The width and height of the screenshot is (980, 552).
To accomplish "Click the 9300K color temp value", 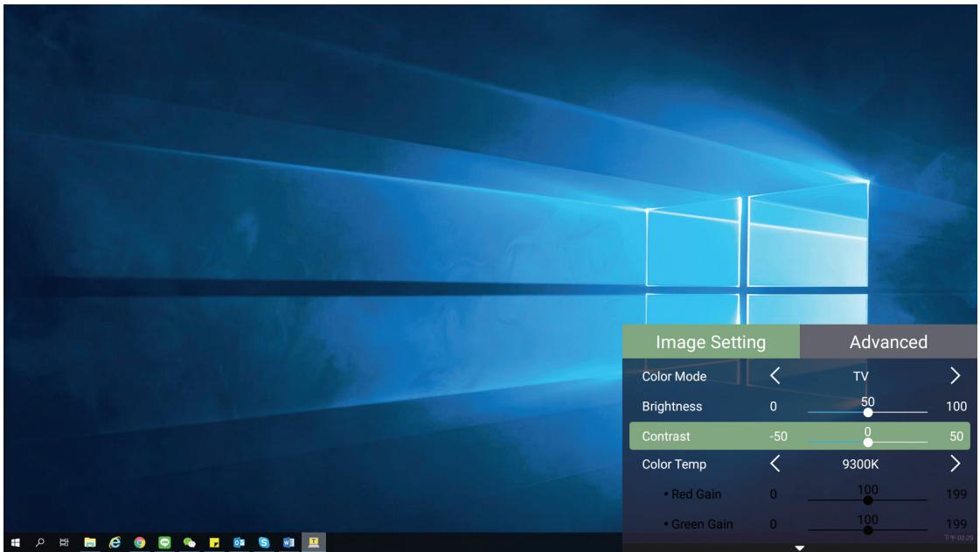I will (860, 465).
